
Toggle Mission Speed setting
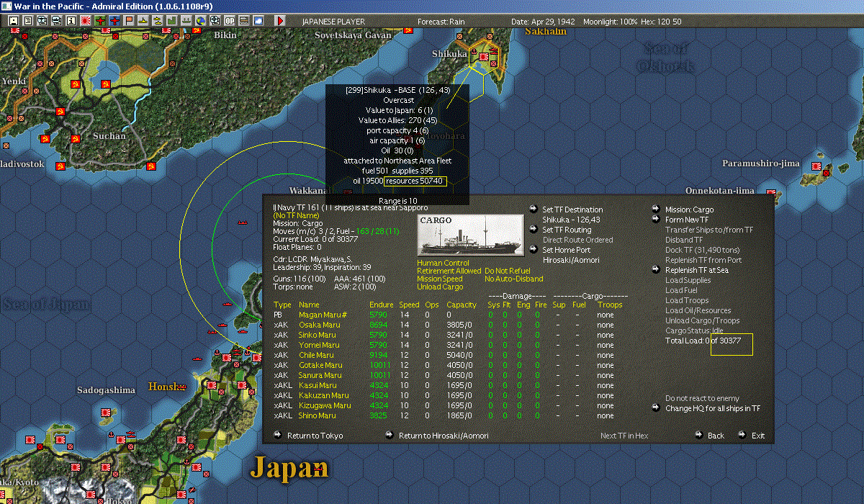tap(440, 279)
